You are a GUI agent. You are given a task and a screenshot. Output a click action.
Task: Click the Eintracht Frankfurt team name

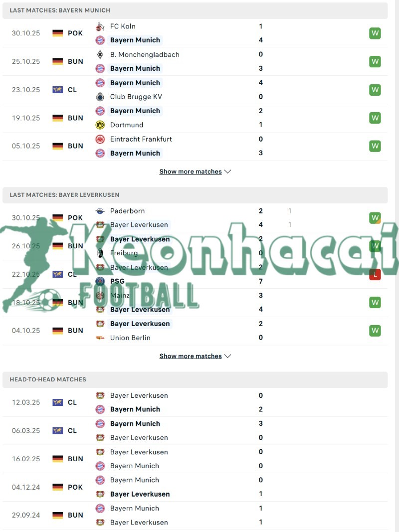(141, 139)
